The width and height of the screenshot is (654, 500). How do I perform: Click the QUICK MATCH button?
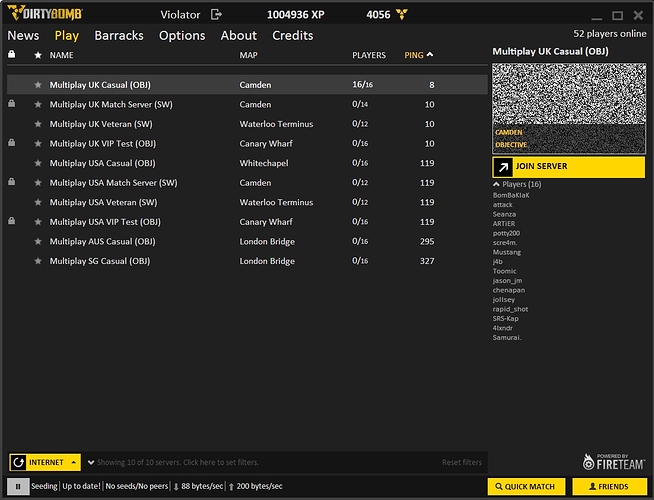coord(526,486)
